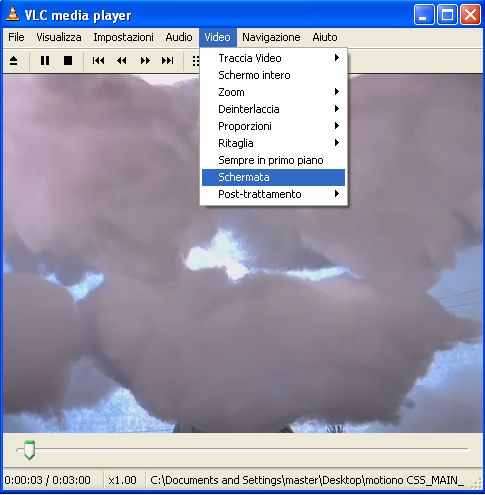Open the Navigazione menu
Image resolution: width=485 pixels, height=495 pixels.
point(271,37)
